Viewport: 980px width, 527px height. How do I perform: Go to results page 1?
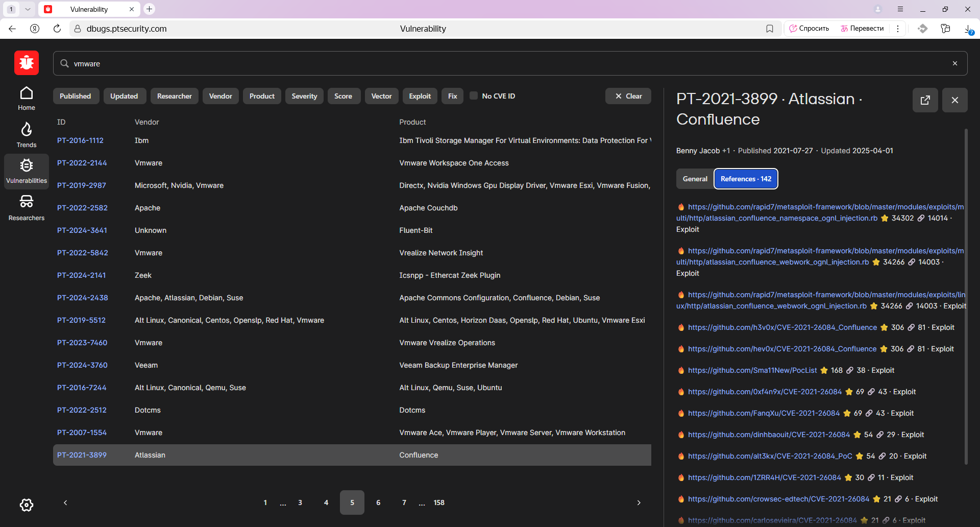265,502
